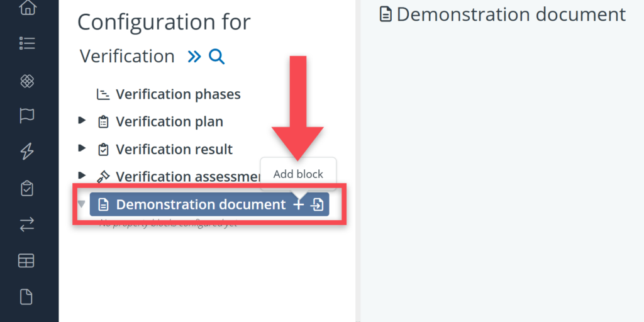Go to Home in the sidebar

click(27, 8)
